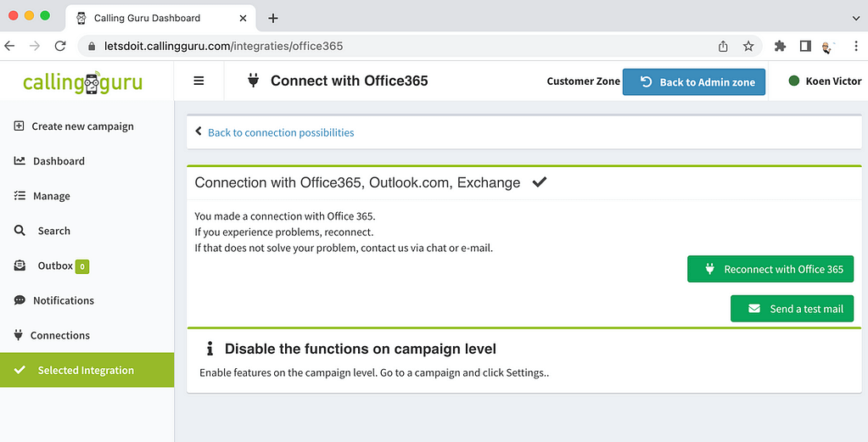
Task: Click the share page icon in address bar
Action: [x=723, y=47]
